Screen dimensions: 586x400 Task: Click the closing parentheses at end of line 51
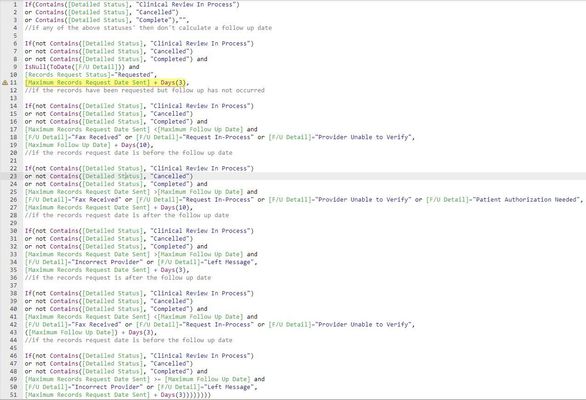click(198, 395)
